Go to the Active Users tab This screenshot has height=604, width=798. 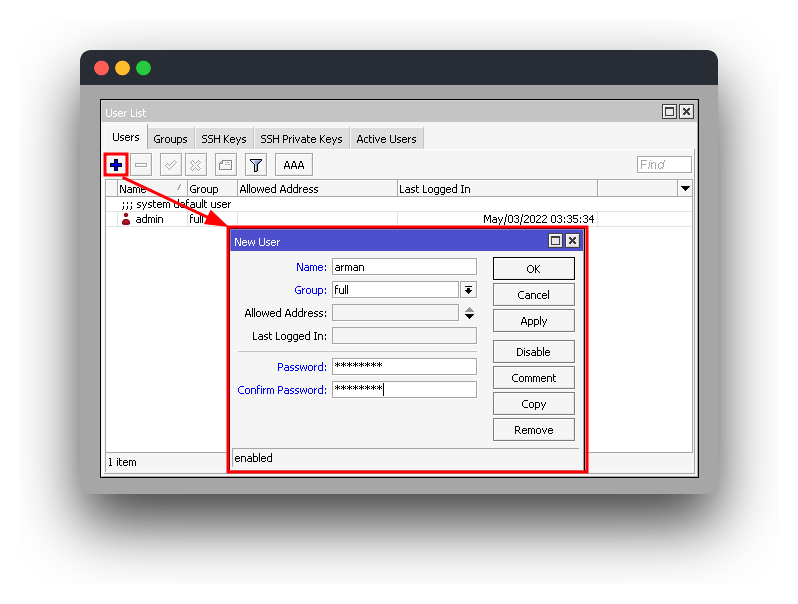(x=386, y=139)
